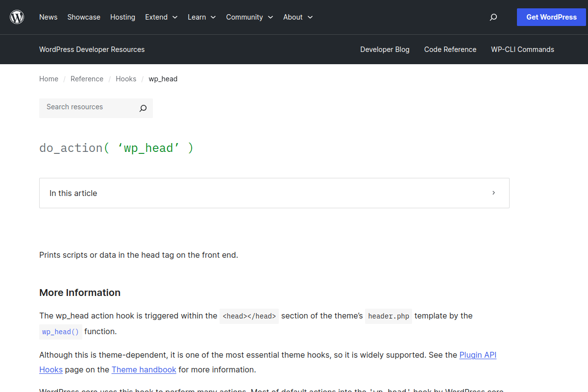Go to Code Reference
This screenshot has height=392, width=588.
click(450, 49)
